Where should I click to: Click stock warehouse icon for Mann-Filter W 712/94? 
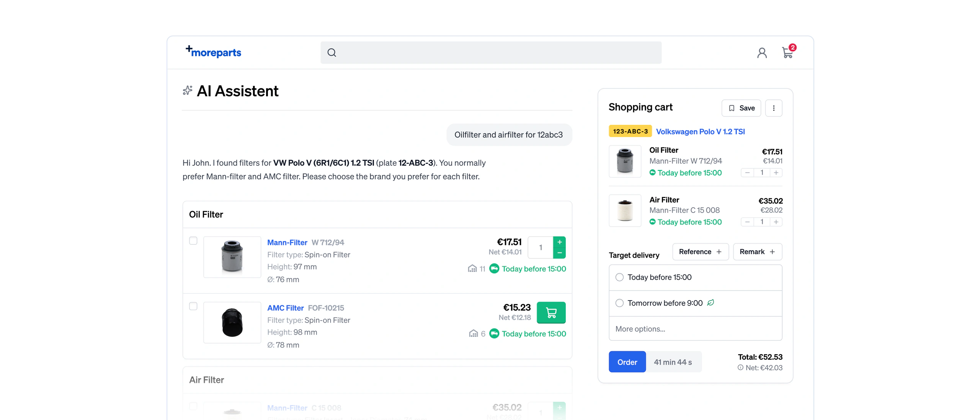[472, 269]
